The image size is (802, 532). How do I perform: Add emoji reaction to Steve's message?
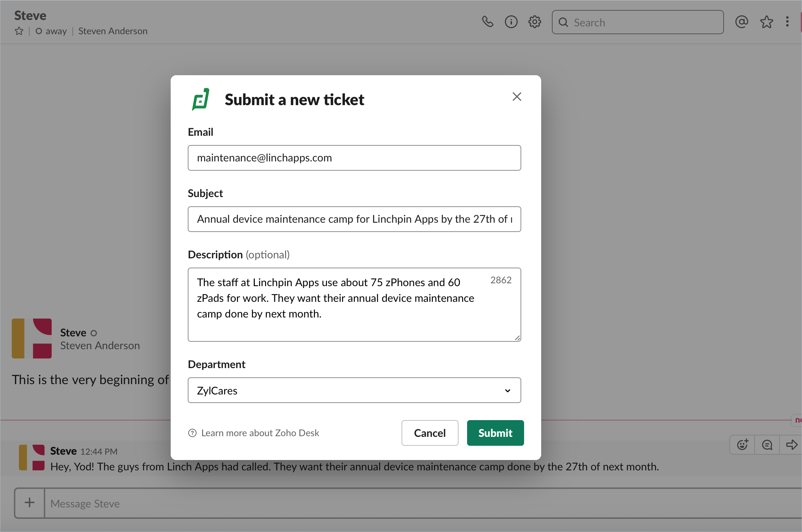pos(743,445)
